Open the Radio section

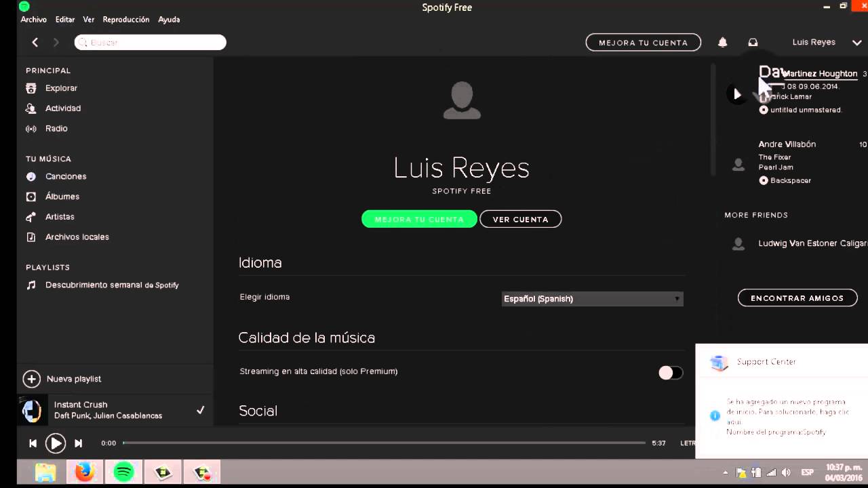(56, 129)
